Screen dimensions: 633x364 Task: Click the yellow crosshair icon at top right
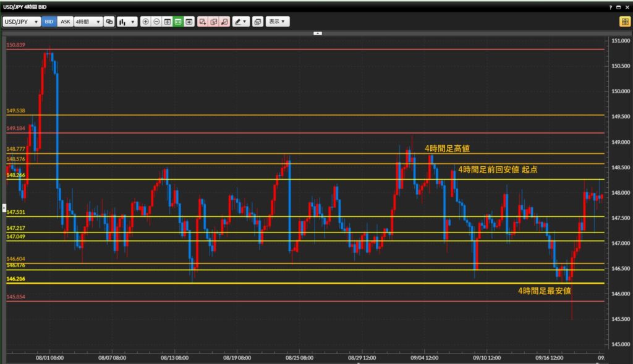tap(625, 22)
